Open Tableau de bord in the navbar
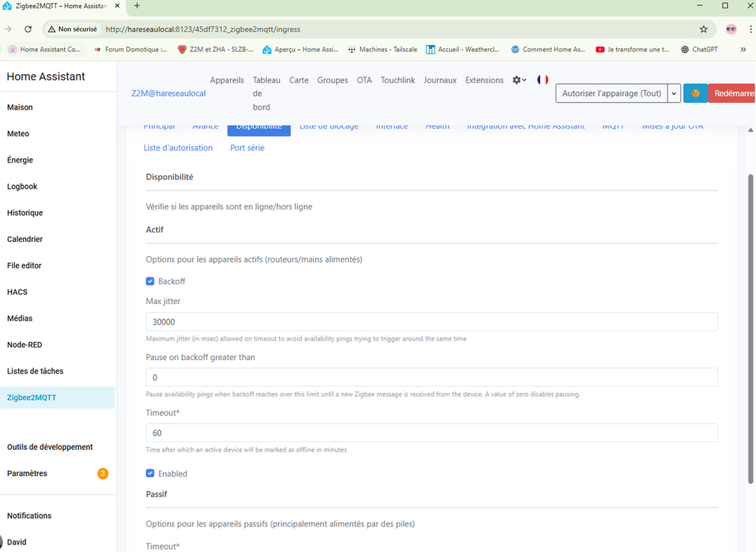756x552 pixels. pos(266,94)
